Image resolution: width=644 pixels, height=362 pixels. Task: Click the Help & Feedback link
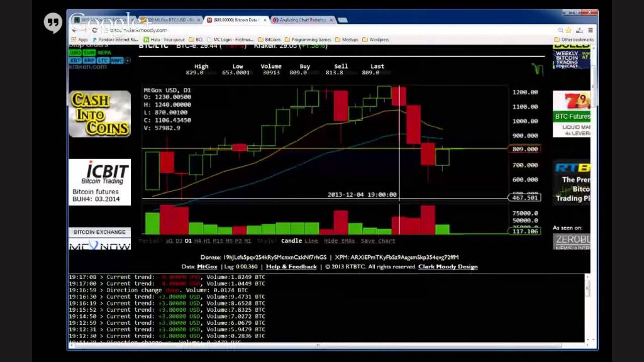point(291,266)
